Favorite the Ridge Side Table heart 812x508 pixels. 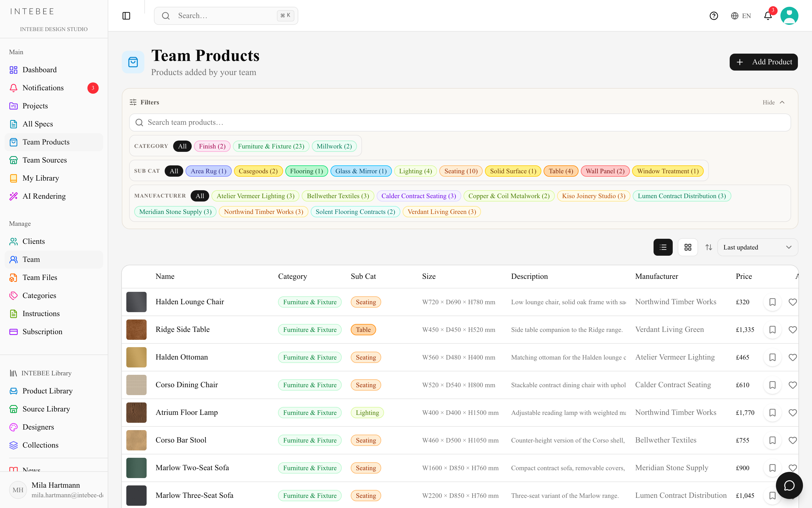tap(793, 330)
